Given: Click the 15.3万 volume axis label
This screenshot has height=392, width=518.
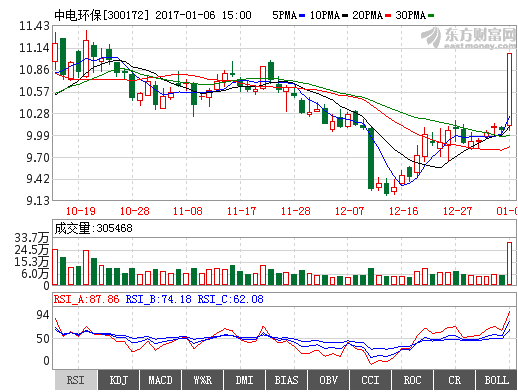Looking at the screenshot, I should (x=32, y=262).
